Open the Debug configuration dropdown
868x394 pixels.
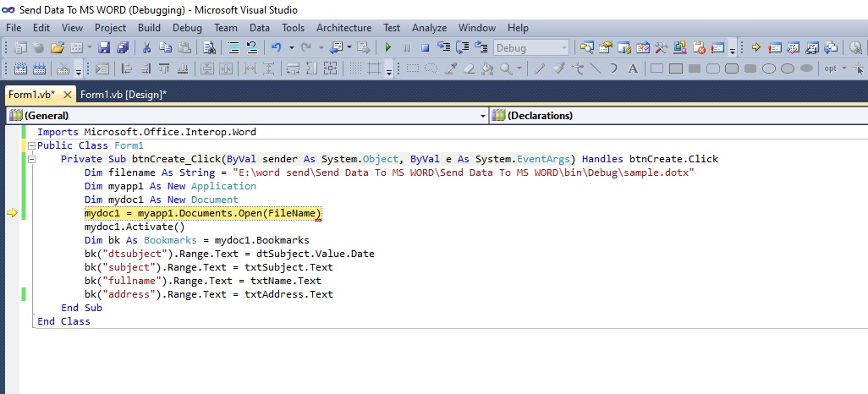click(562, 47)
